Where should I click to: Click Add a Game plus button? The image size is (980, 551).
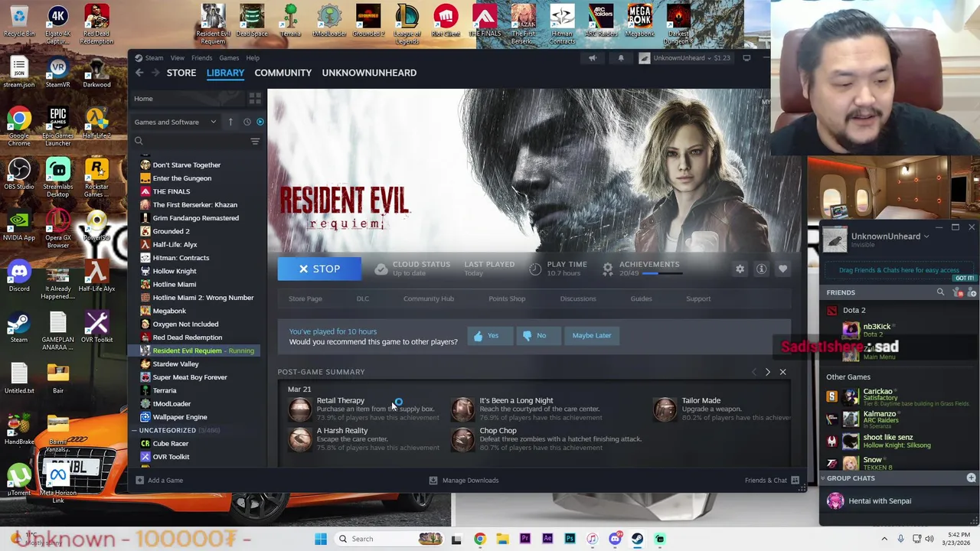click(139, 481)
